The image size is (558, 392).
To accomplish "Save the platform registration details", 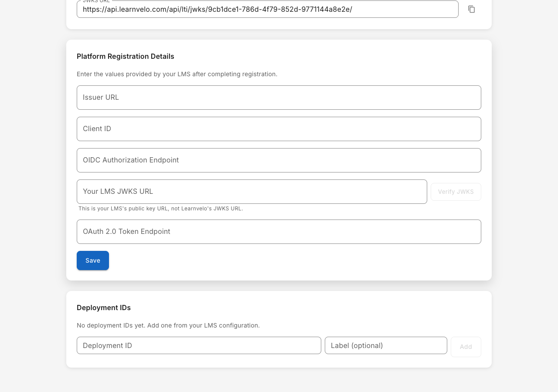I will coord(93,260).
